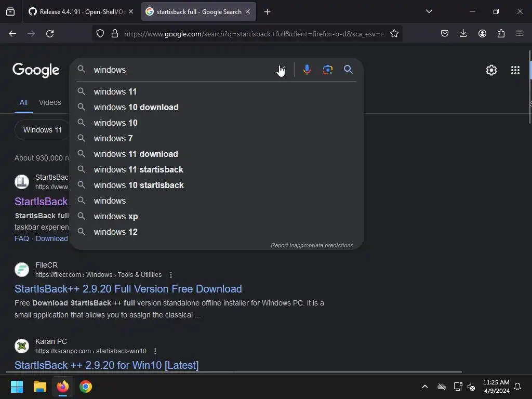Click the Firefox View icon in tab bar
This screenshot has width=532, height=399.
pyautogui.click(x=10, y=11)
